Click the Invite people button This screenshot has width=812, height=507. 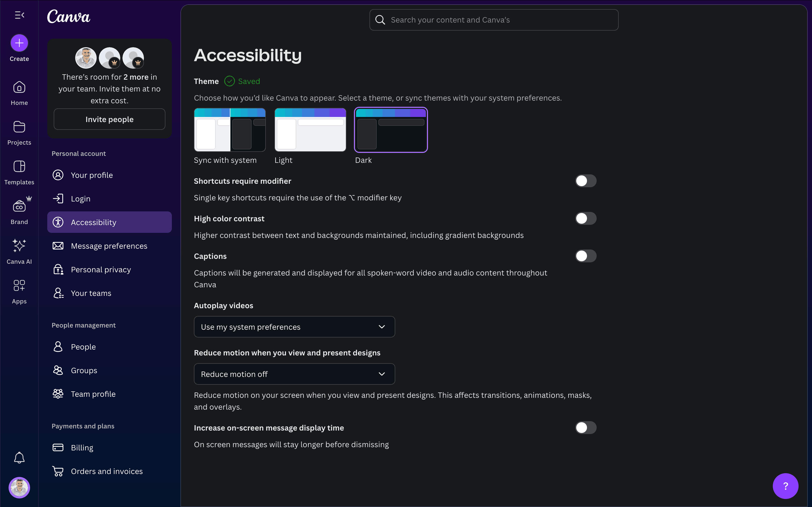click(109, 119)
